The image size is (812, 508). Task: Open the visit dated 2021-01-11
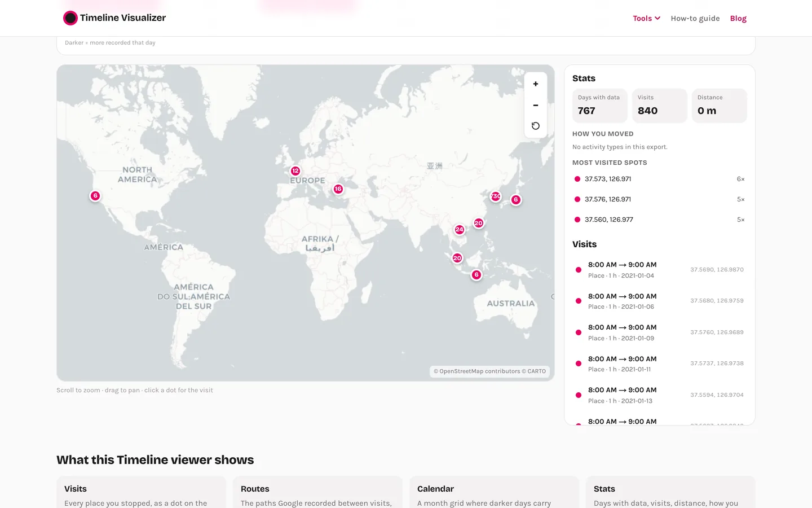click(660, 364)
